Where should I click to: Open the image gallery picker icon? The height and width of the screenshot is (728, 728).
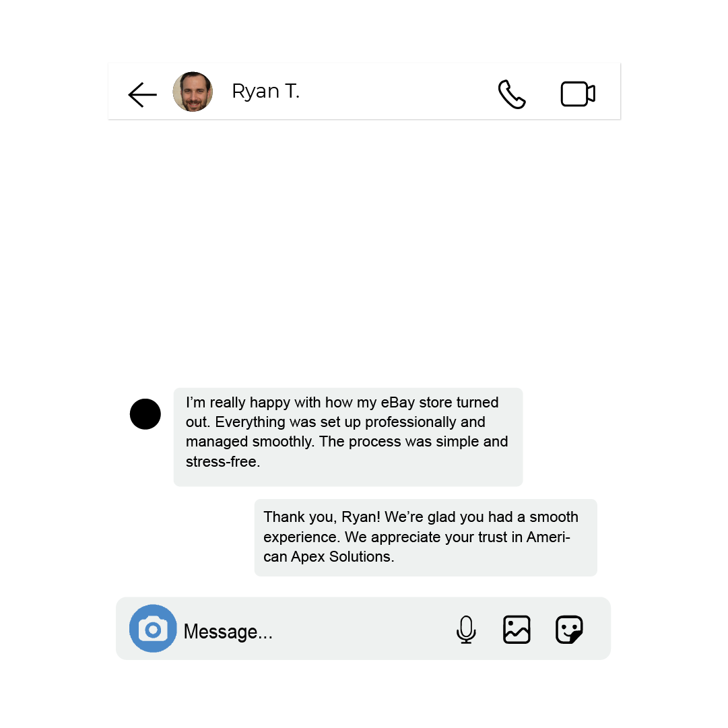point(517,630)
